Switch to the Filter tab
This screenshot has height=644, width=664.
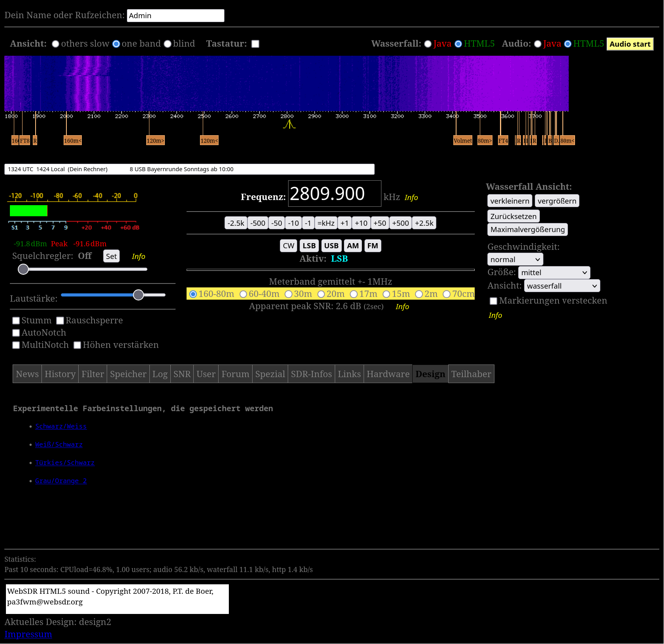click(93, 374)
